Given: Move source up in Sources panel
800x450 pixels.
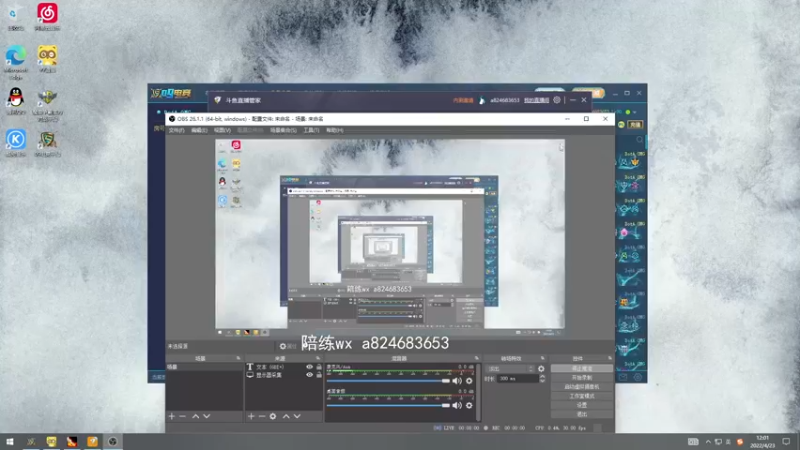Looking at the screenshot, I should point(286,416).
